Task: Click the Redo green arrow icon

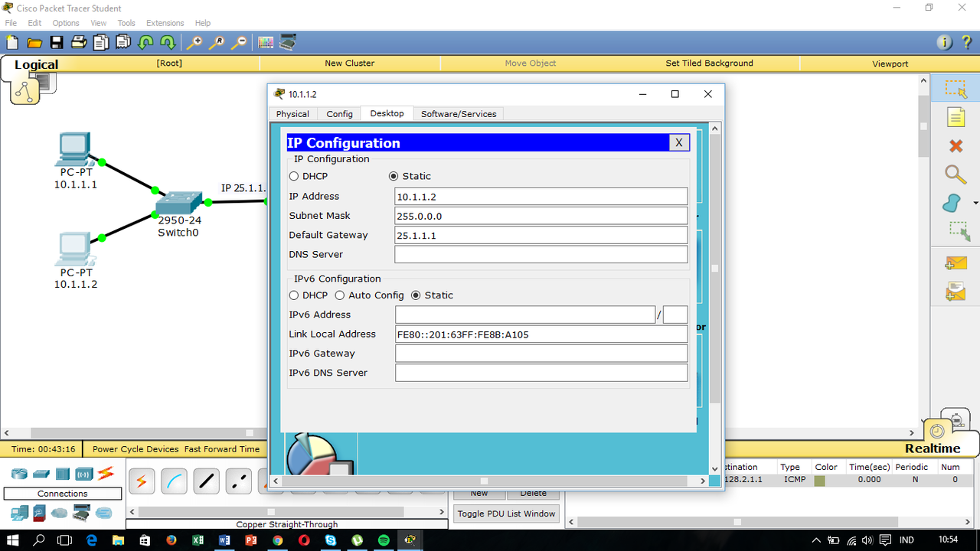Action: 168,43
